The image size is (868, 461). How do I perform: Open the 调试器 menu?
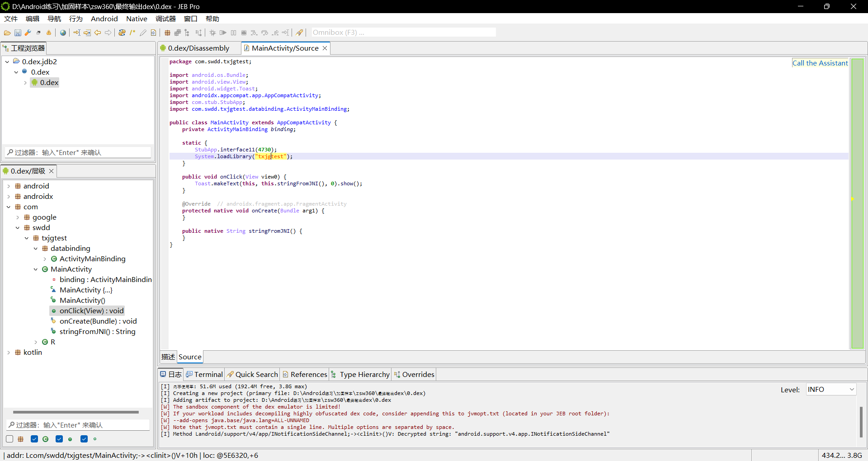click(165, 19)
